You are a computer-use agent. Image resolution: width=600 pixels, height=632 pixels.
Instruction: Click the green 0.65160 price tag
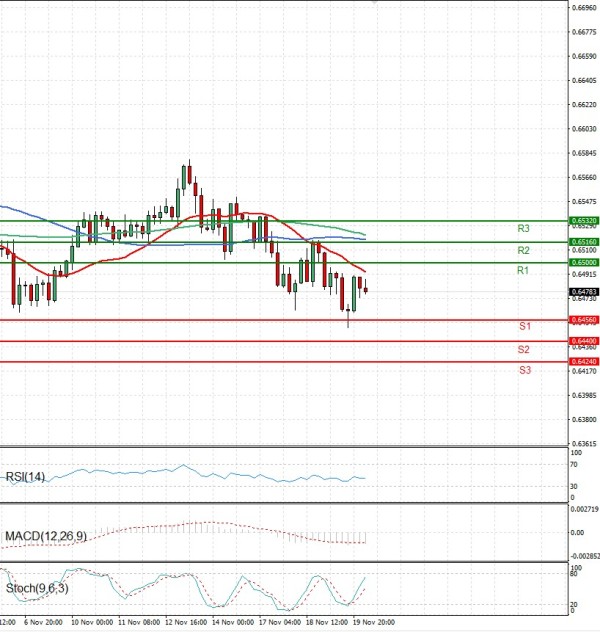[584, 241]
